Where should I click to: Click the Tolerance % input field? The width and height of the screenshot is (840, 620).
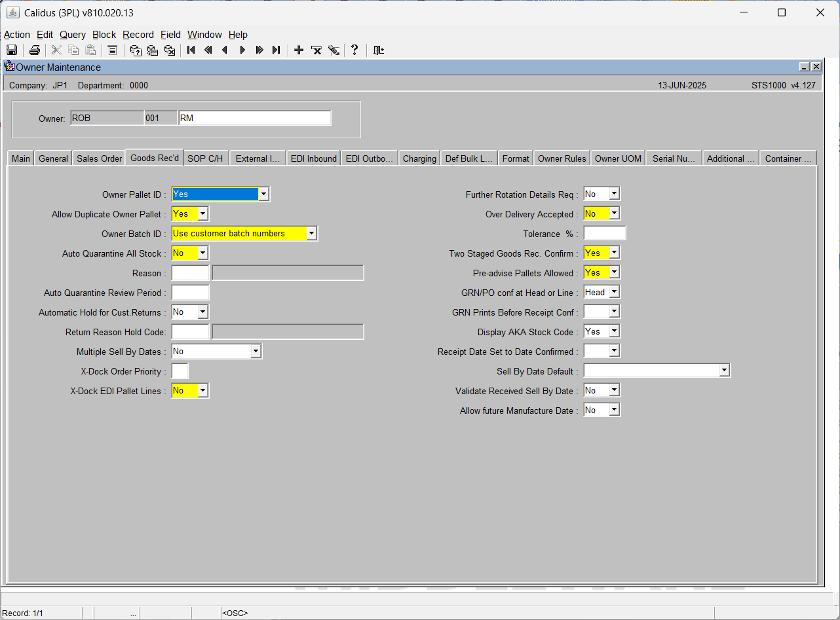pos(605,234)
